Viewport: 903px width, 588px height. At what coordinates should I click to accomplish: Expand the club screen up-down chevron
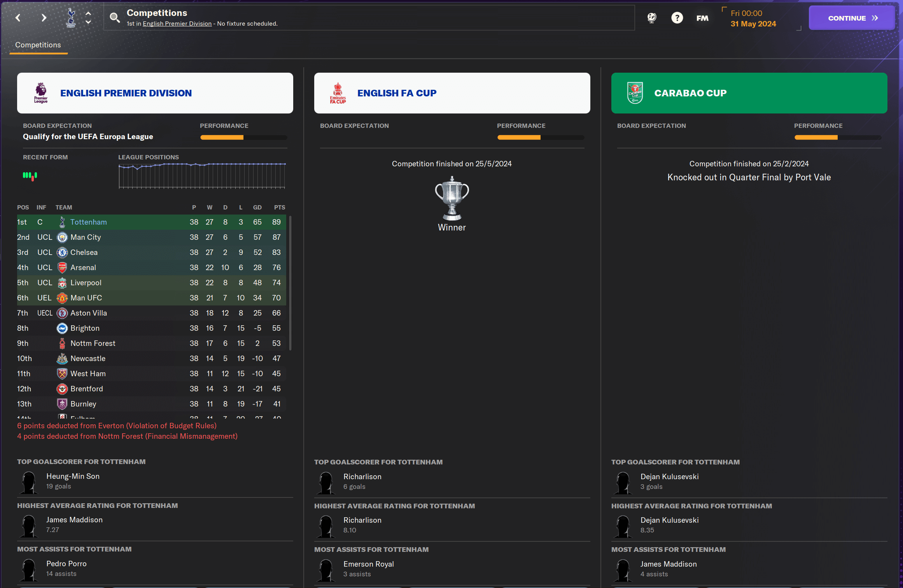point(88,18)
